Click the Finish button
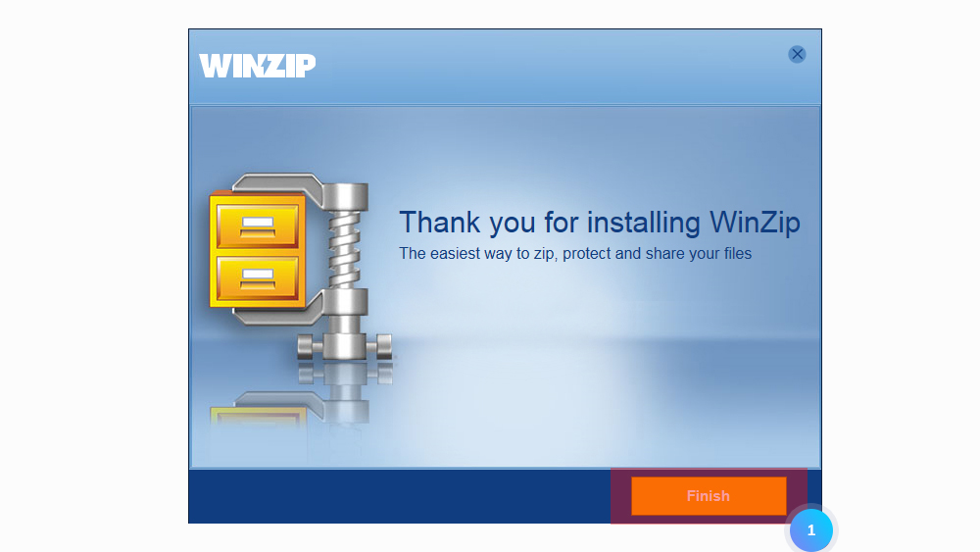Image resolution: width=980 pixels, height=552 pixels. 709,496
